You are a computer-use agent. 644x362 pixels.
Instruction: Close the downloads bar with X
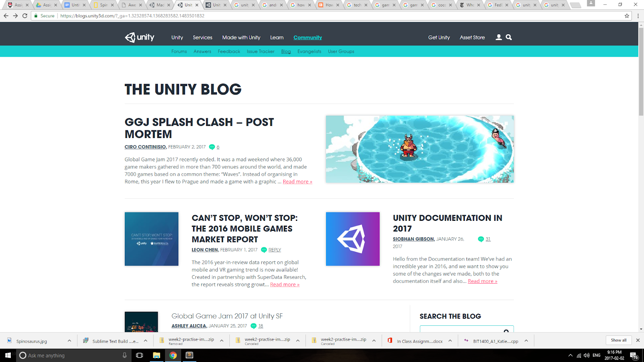[638, 340]
